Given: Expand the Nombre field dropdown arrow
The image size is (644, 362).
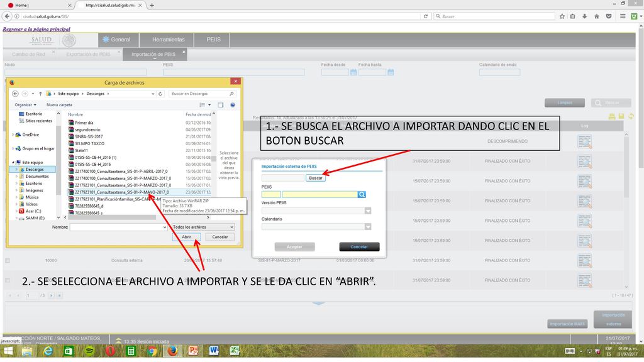Looking at the screenshot, I should [x=164, y=227].
